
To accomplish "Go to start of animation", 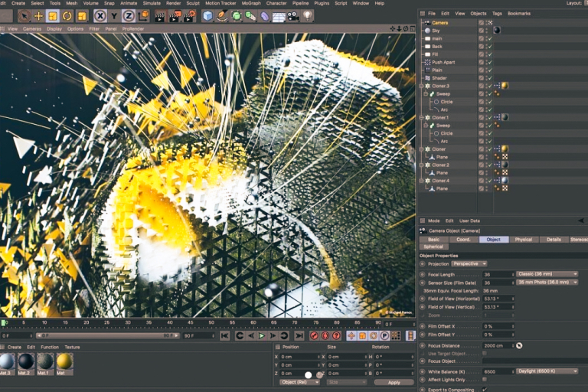I will pos(224,336).
